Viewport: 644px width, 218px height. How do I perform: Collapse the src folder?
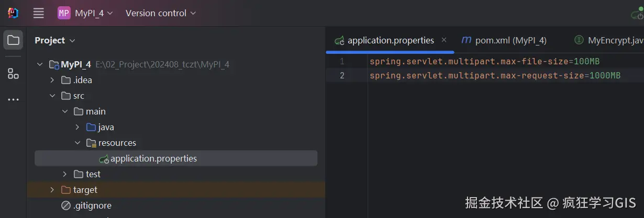[52, 96]
